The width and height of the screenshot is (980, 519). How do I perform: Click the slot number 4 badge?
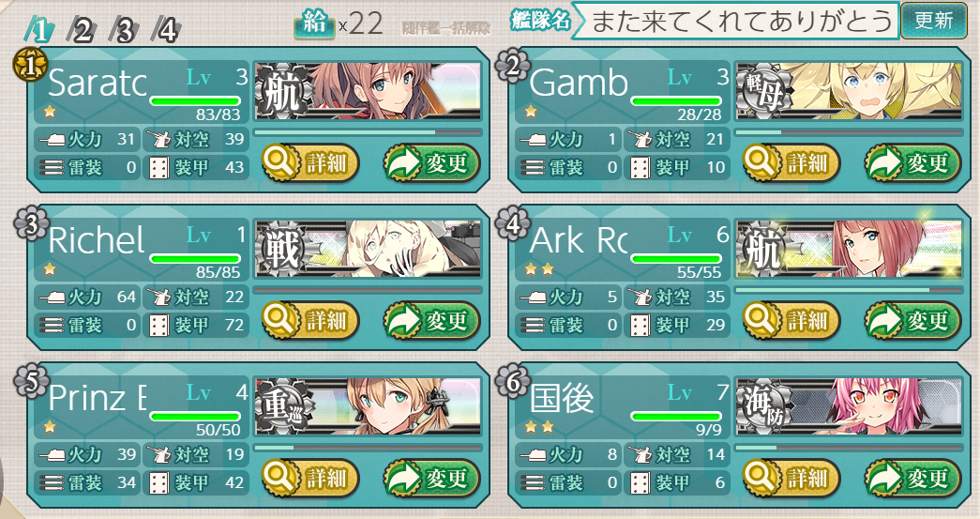tap(512, 224)
